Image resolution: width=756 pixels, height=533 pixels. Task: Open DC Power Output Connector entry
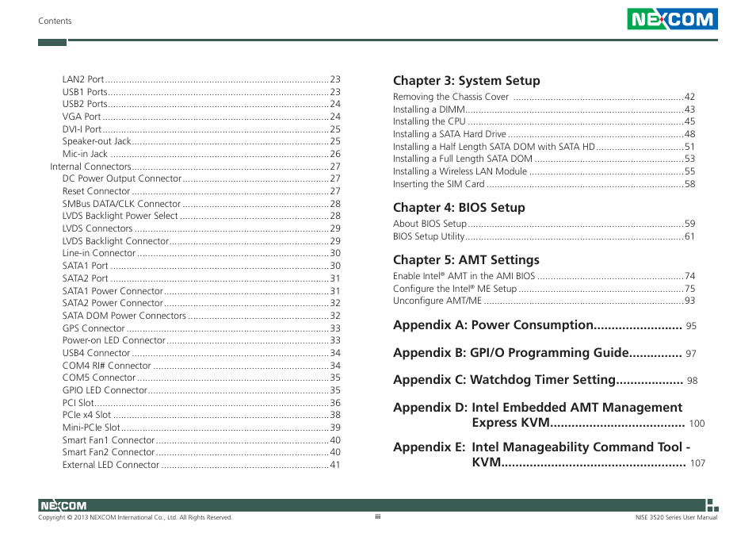pos(201,178)
